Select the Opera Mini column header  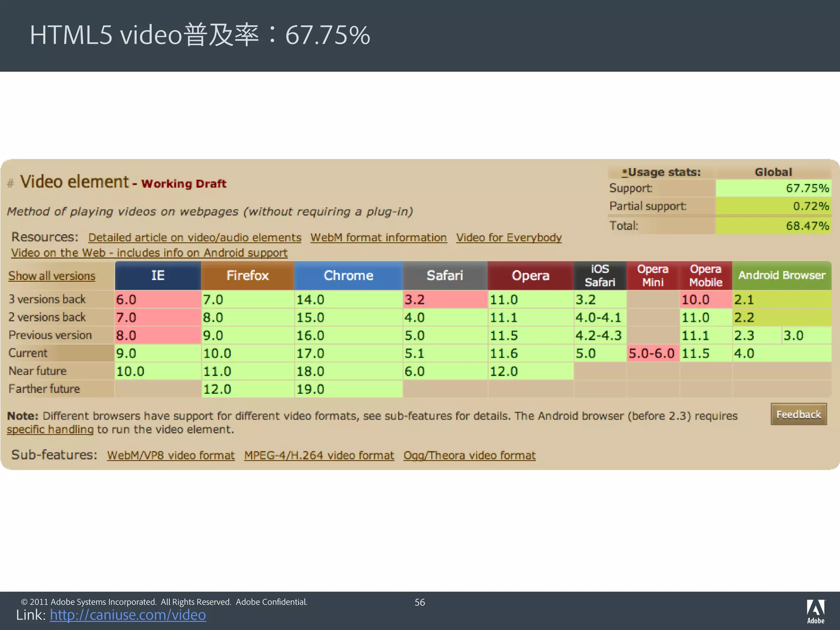coord(653,276)
